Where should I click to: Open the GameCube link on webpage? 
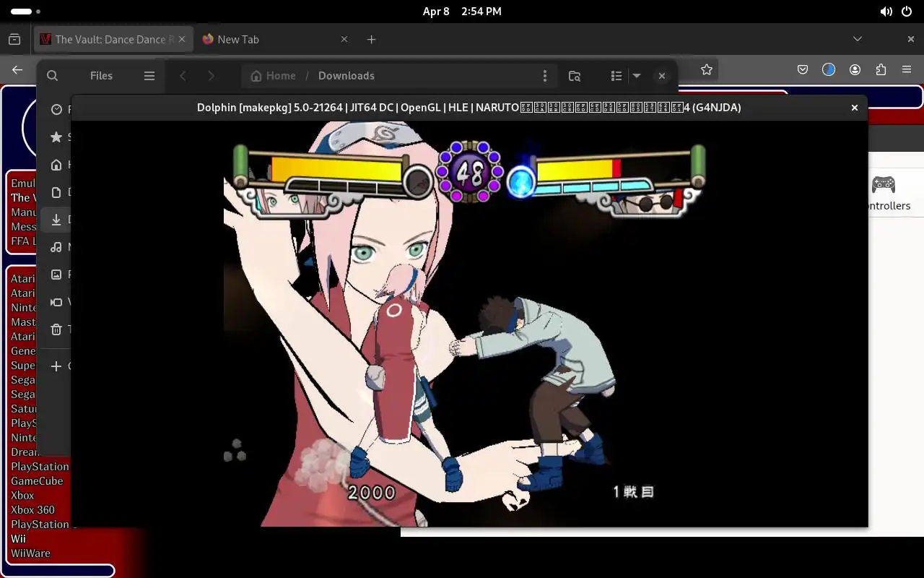click(37, 481)
